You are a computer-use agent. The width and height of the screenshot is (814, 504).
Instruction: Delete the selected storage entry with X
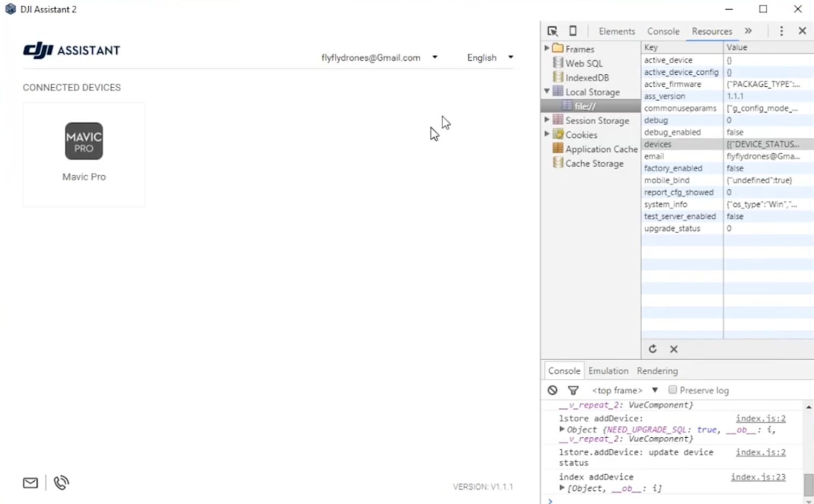point(673,349)
